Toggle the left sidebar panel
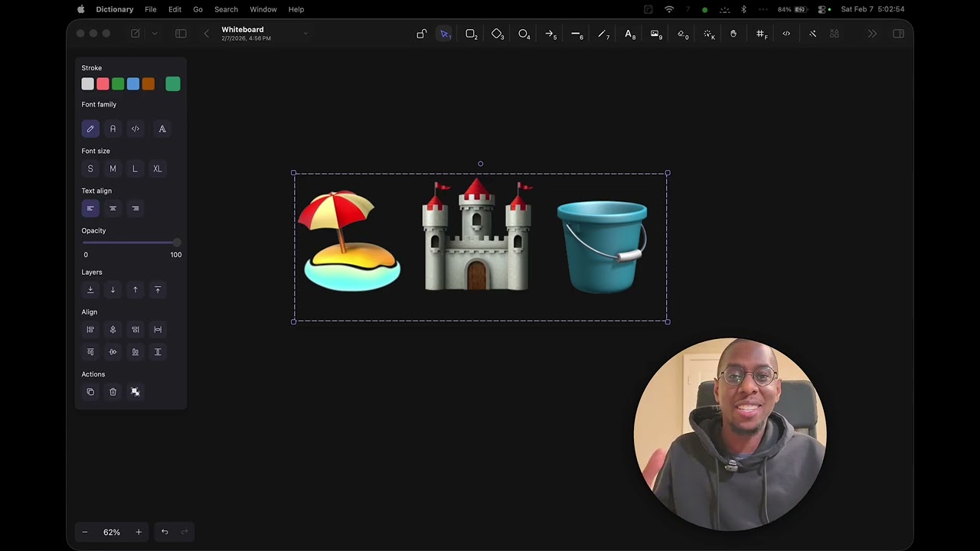 [x=181, y=34]
